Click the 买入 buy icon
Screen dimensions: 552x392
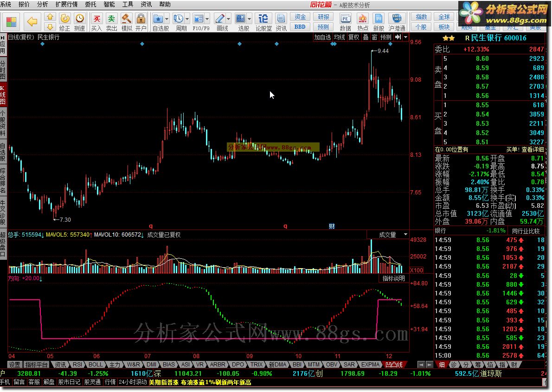click(96, 22)
